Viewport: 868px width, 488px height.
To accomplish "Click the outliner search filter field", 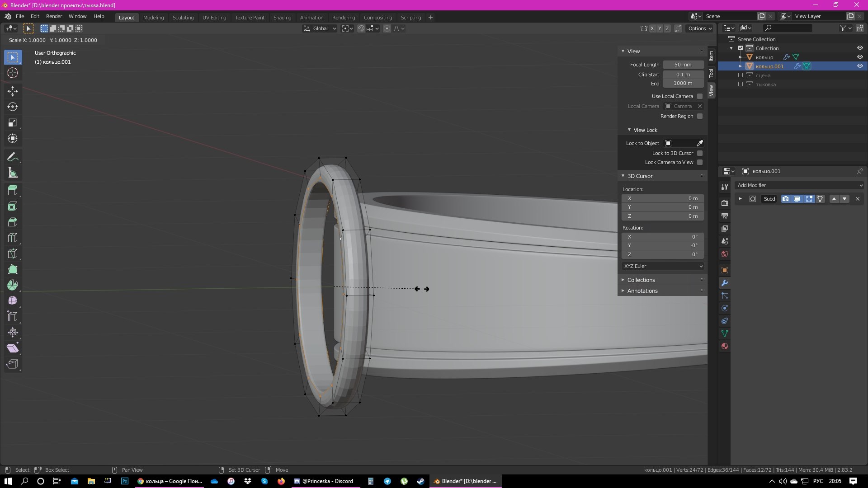I will (787, 28).
